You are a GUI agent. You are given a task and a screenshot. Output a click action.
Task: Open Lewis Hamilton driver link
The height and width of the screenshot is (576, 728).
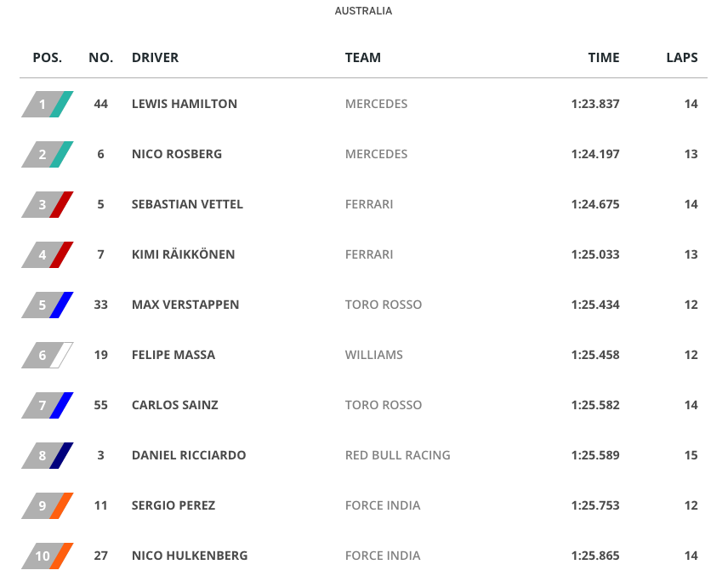(185, 104)
